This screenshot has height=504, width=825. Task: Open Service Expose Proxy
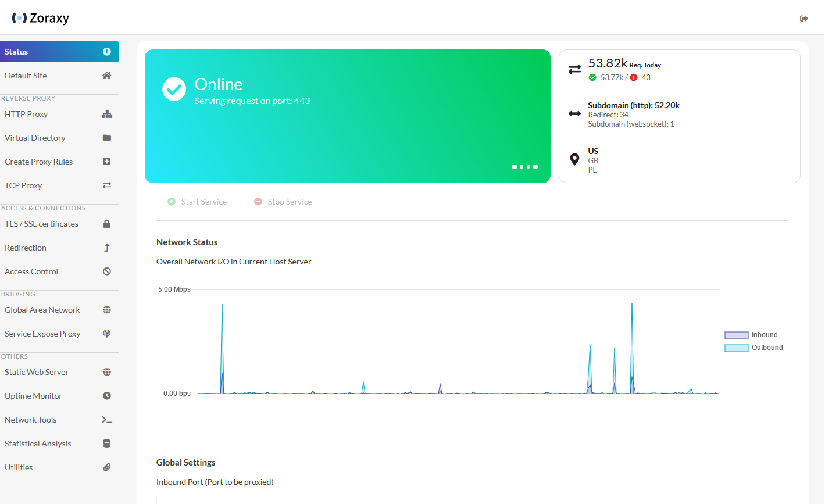point(59,334)
